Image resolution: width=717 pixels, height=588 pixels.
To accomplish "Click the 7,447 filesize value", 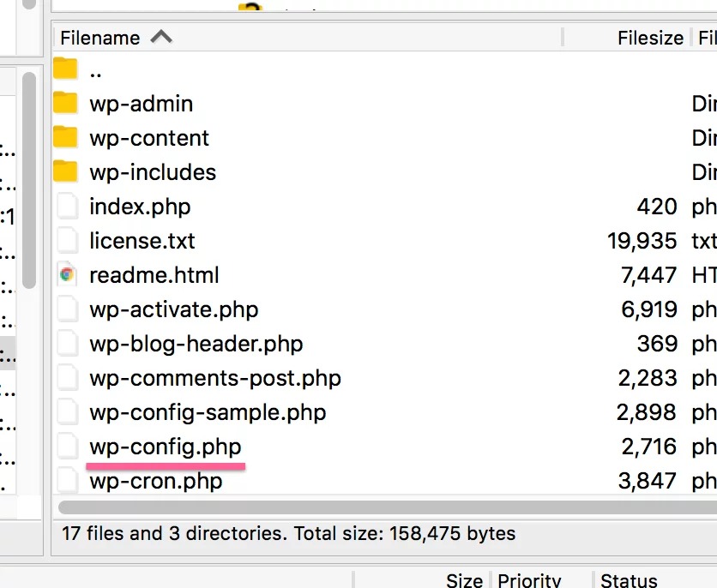I will (649, 275).
